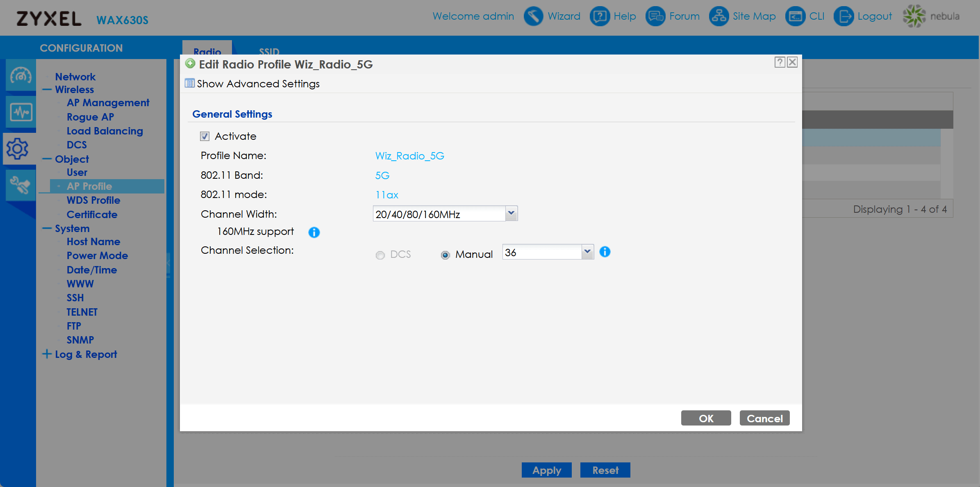Select the DCS channel selection radio
Screen dimensions: 980x487
click(380, 255)
